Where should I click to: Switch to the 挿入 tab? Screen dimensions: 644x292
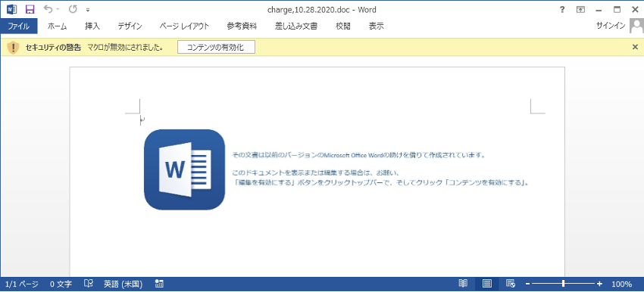[92, 26]
